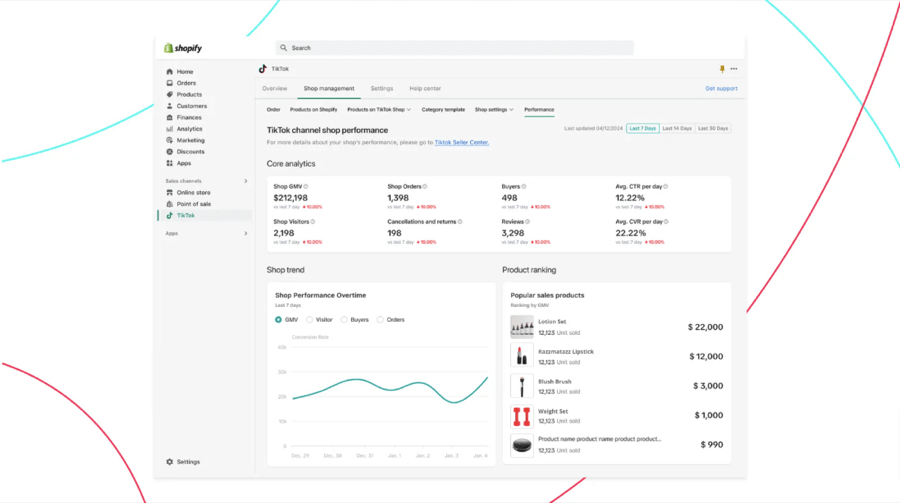Select the Last 30 Days button

pos(713,129)
